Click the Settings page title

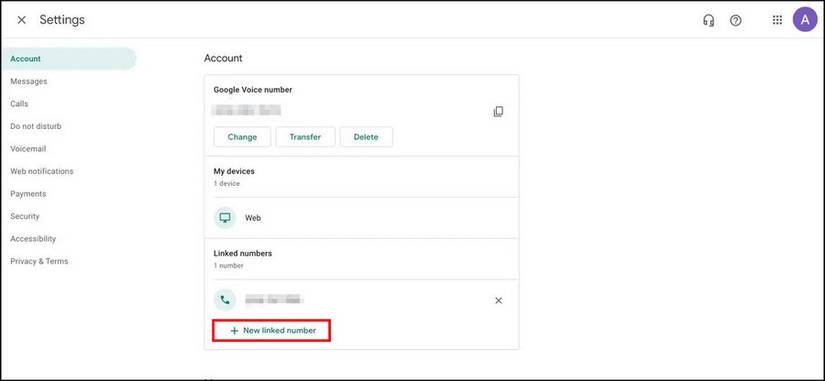62,20
